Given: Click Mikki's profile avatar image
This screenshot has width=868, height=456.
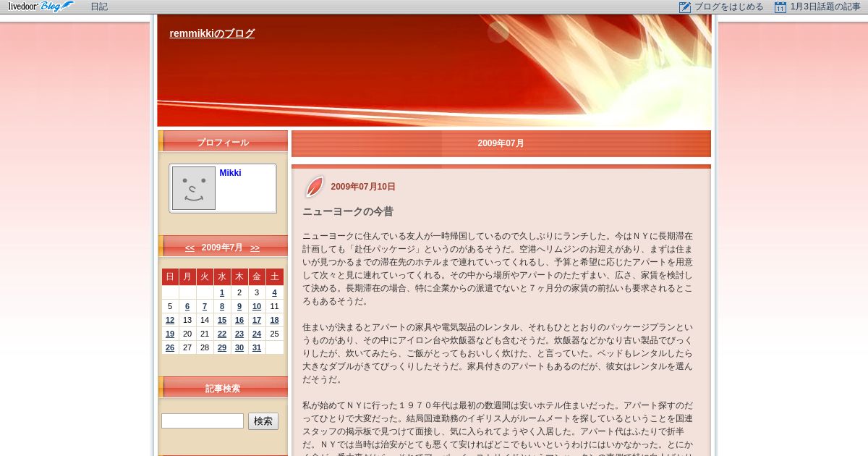Looking at the screenshot, I should tap(194, 188).
